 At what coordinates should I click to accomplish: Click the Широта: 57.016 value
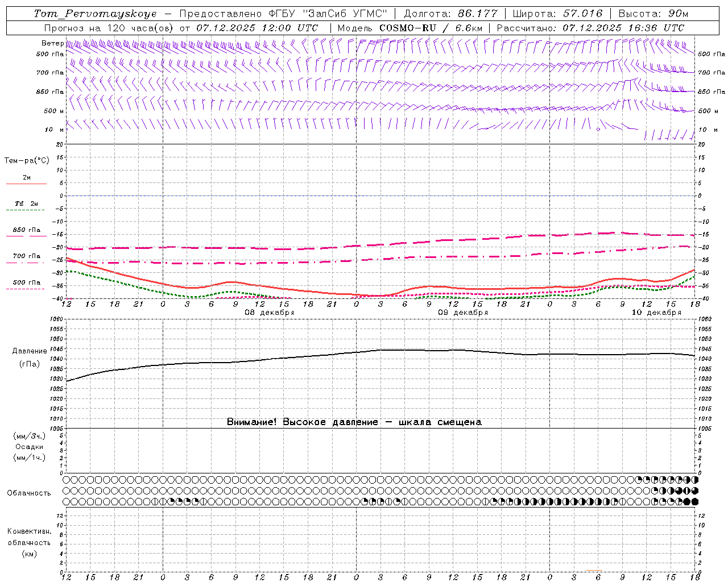point(557,14)
